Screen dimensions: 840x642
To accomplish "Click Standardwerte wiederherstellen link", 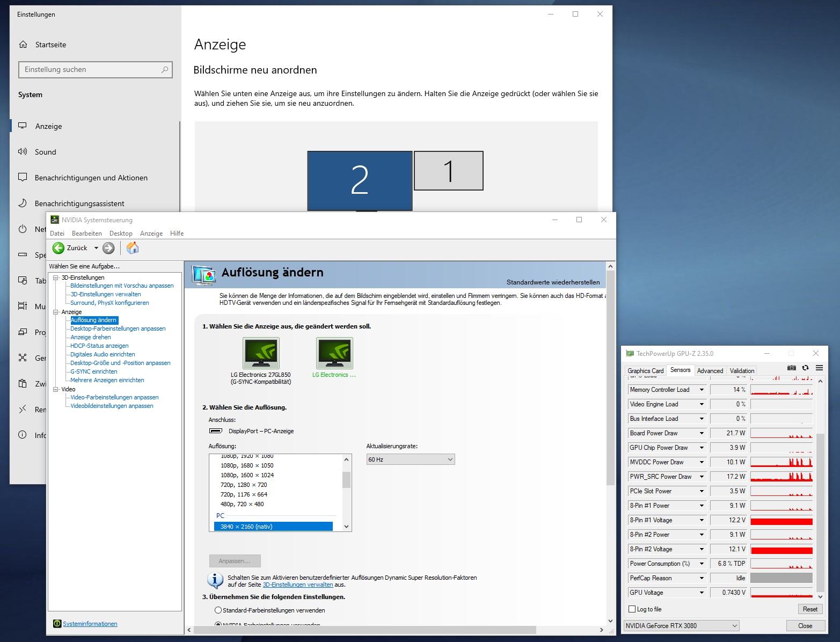I will 553,282.
